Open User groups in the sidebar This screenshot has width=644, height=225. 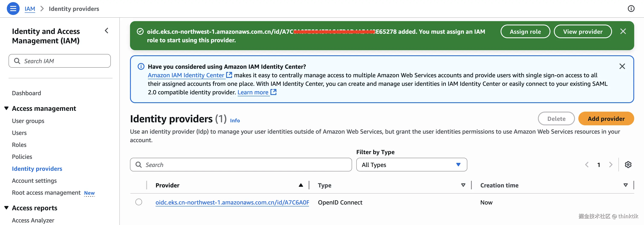point(28,121)
